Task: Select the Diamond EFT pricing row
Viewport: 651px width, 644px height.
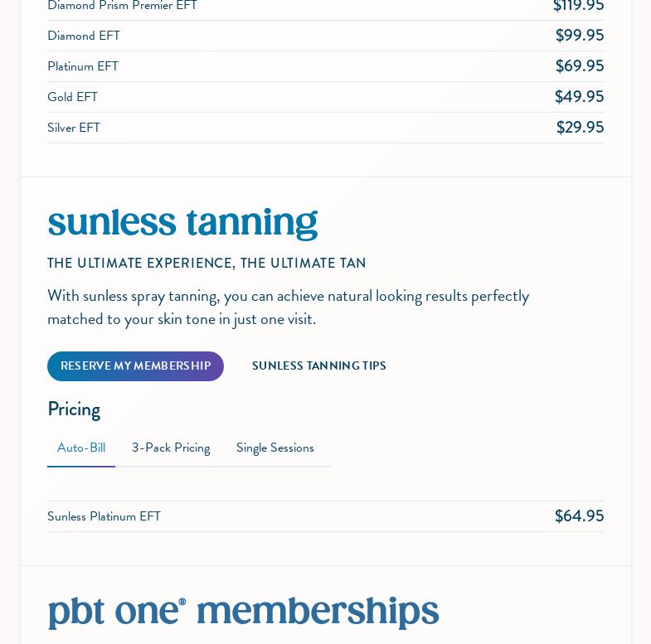Action: [325, 36]
